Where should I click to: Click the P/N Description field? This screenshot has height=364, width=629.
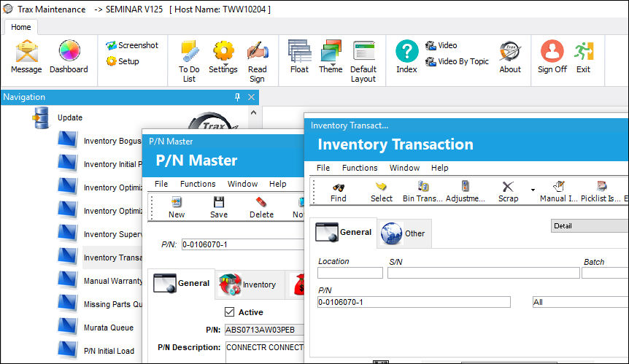265,352
